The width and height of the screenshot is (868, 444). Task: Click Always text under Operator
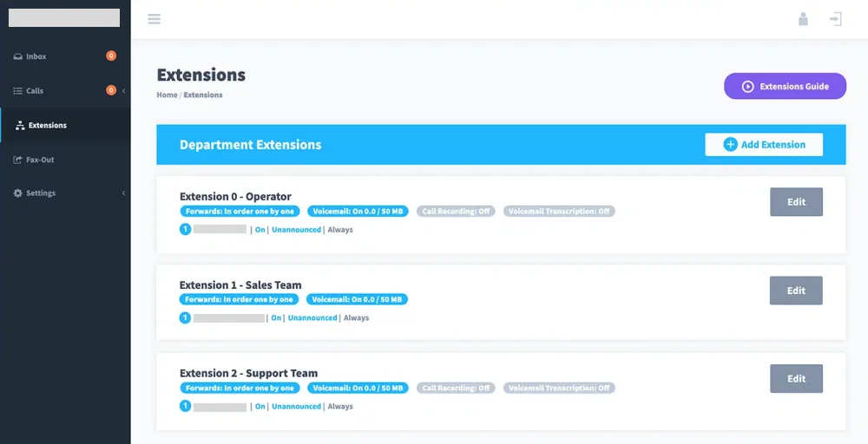340,230
